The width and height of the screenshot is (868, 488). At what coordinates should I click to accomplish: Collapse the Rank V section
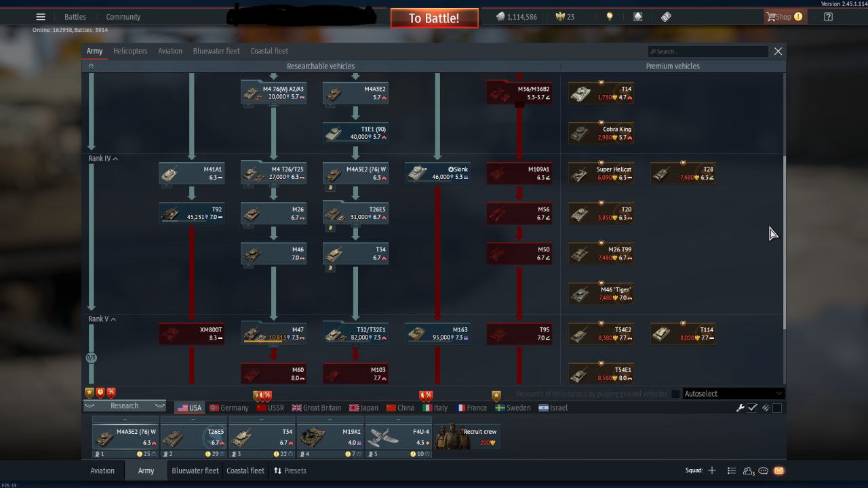tap(113, 319)
